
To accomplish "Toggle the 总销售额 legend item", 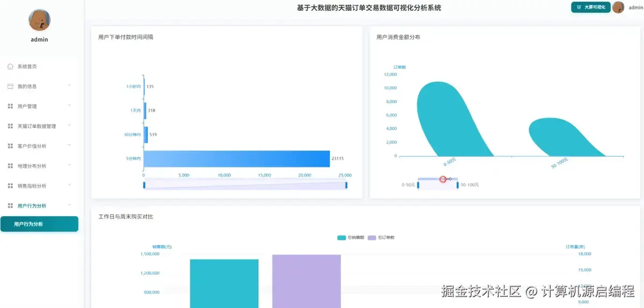I will (x=351, y=237).
